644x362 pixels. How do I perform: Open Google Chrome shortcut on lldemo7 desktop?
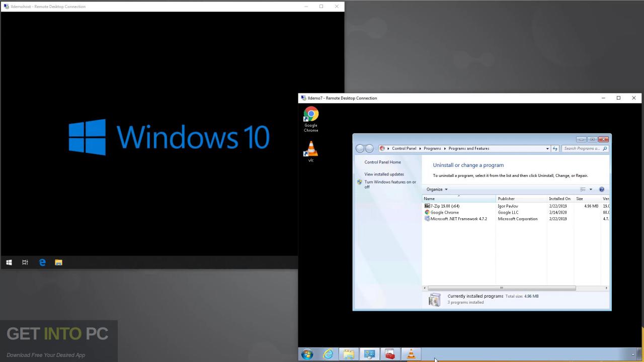point(311,119)
